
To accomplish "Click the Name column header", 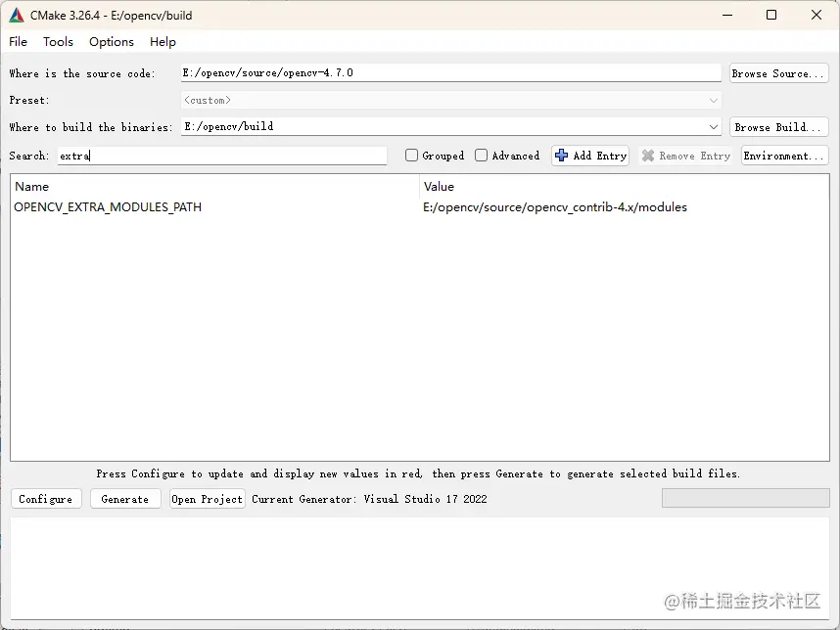I will tap(214, 186).
